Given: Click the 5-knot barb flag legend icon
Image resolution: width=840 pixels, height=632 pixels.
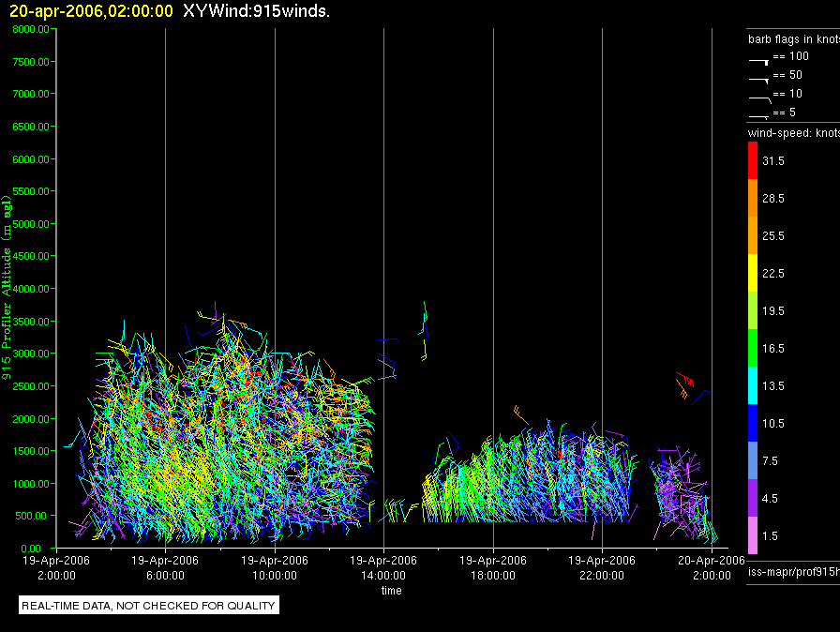Looking at the screenshot, I should (x=758, y=116).
